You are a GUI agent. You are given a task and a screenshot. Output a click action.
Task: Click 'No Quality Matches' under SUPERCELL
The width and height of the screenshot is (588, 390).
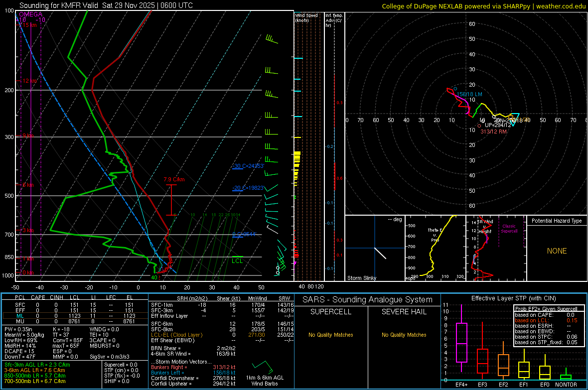tap(331, 335)
